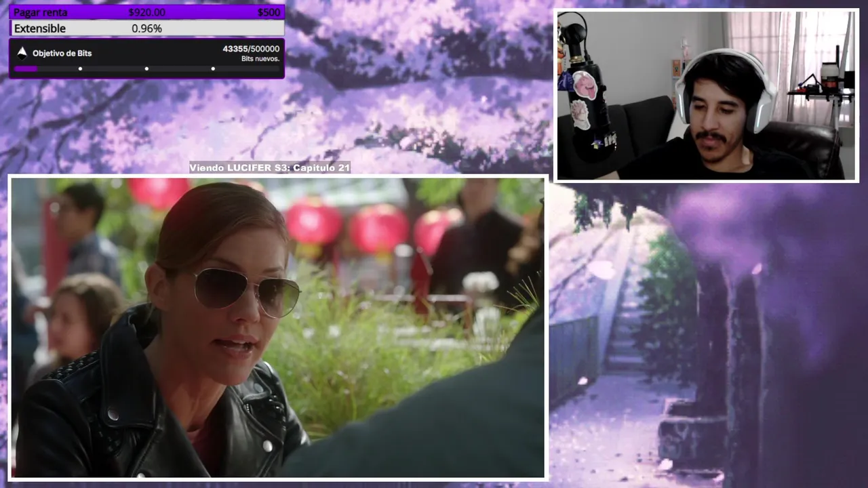Image resolution: width=868 pixels, height=488 pixels.
Task: Click the Bits goal triangle icon
Action: point(22,53)
